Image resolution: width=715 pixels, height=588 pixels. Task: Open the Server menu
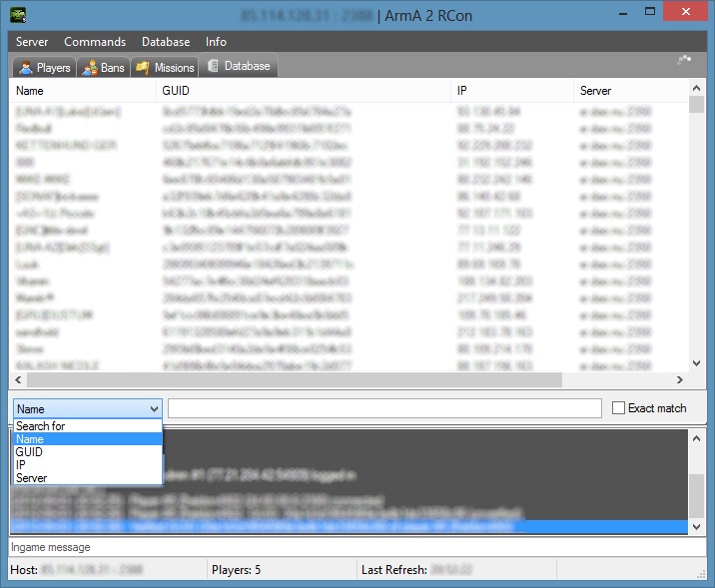pos(32,42)
